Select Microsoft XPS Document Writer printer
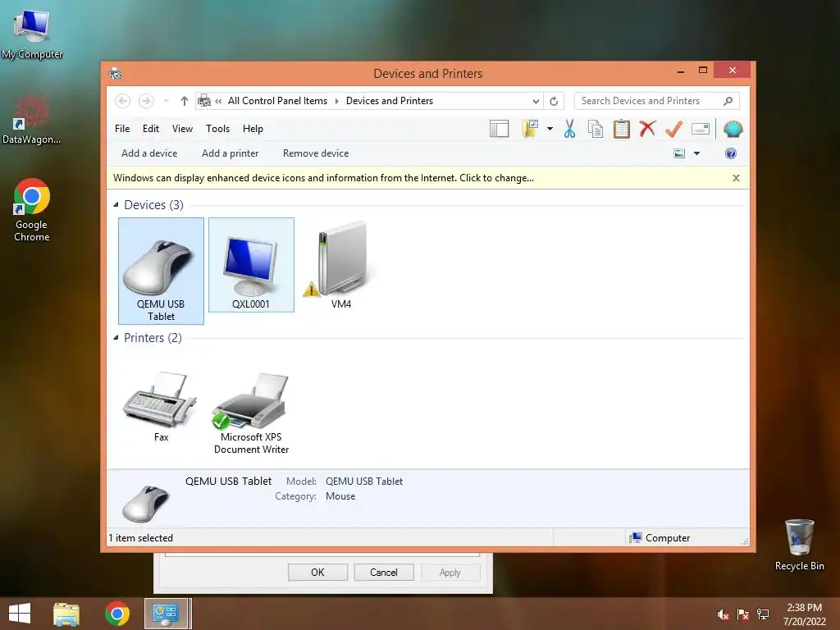840x630 pixels. [x=251, y=413]
